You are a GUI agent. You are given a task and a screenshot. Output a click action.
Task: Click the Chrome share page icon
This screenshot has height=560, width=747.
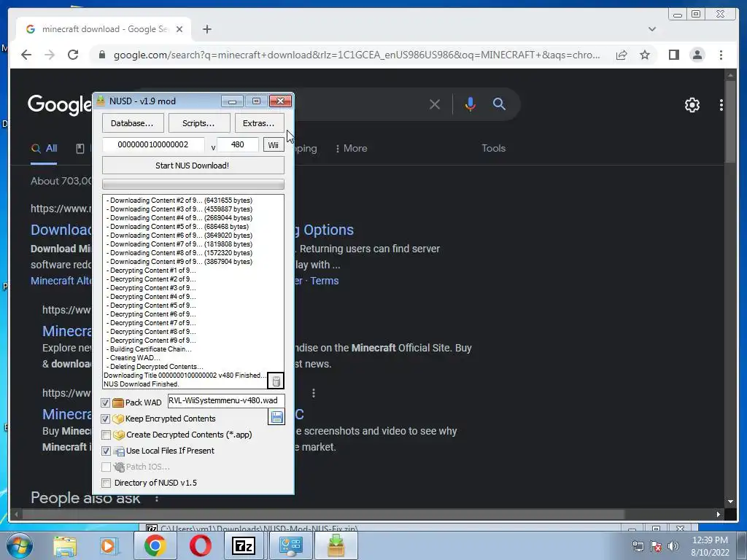coord(622,55)
